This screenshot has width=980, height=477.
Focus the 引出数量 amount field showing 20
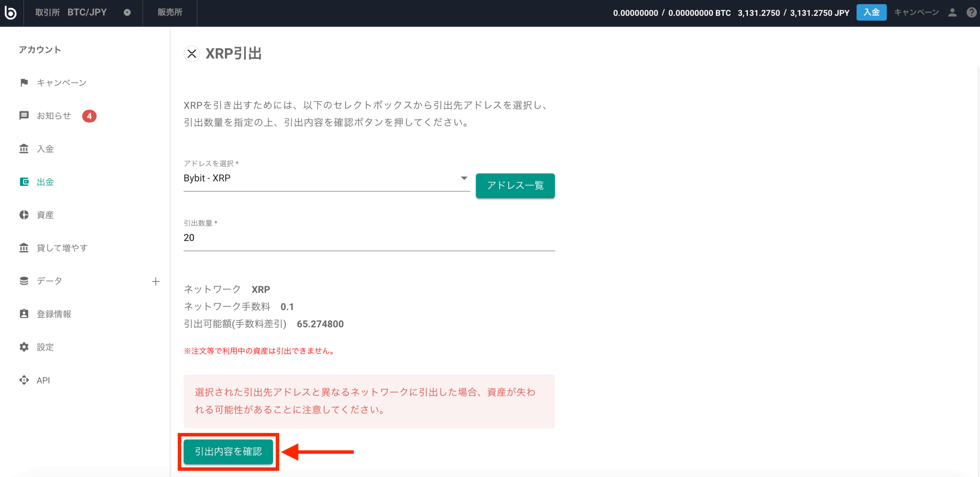coord(369,238)
